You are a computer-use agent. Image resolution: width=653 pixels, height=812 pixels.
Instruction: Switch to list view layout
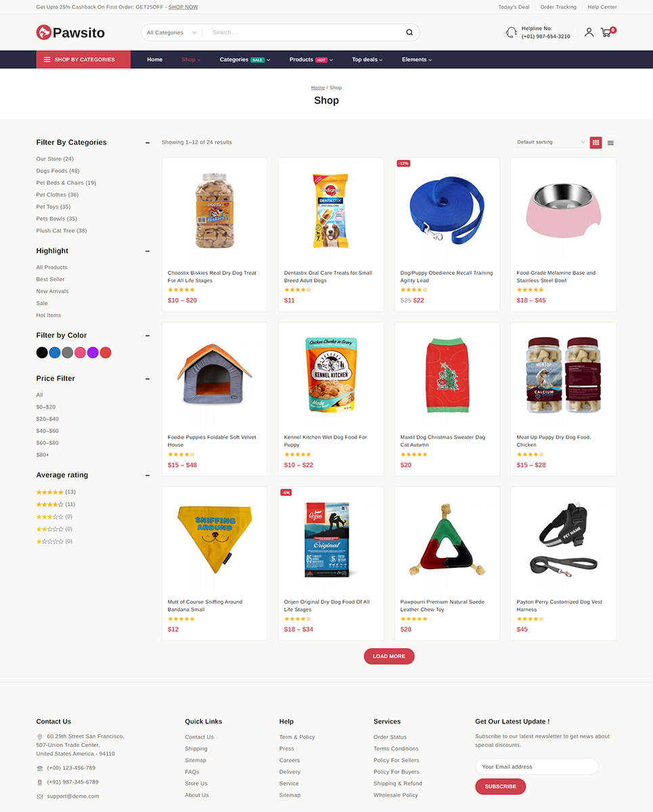pyautogui.click(x=610, y=143)
